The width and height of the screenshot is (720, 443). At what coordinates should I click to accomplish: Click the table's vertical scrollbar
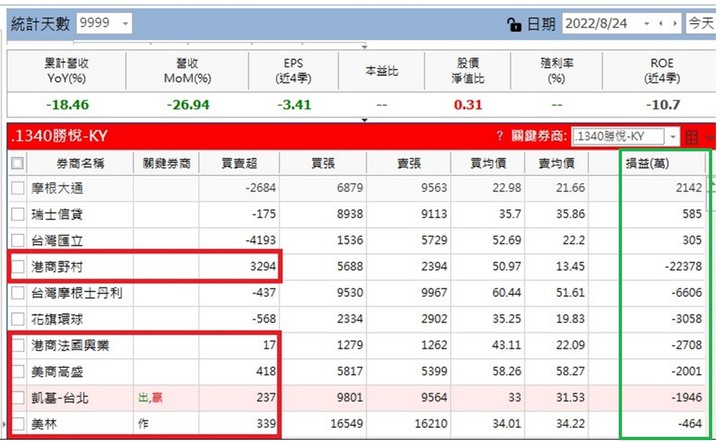coord(711,193)
